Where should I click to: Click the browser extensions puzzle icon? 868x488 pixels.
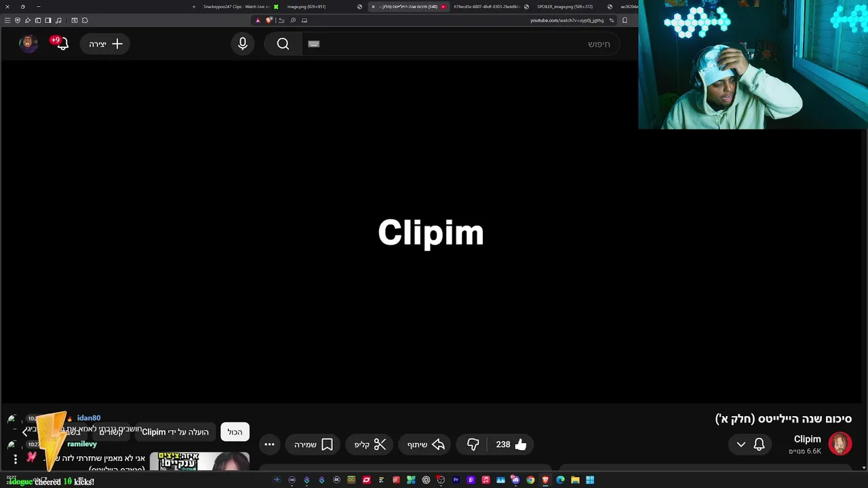tap(85, 20)
